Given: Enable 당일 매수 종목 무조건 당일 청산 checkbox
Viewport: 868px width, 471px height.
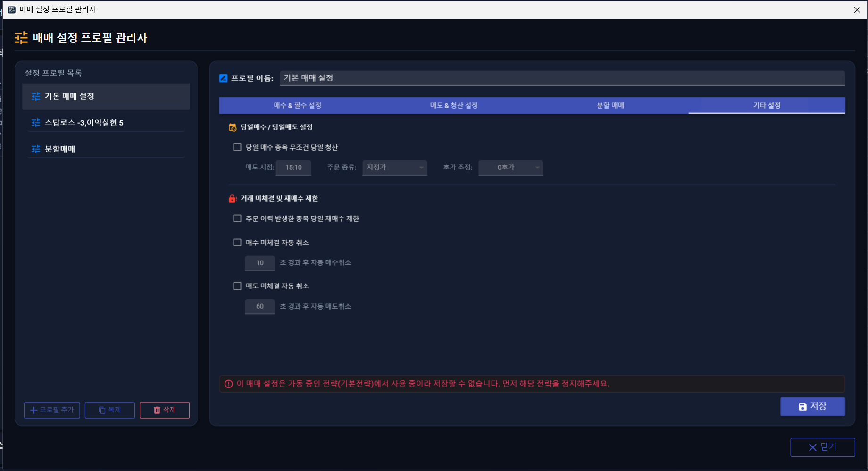Looking at the screenshot, I should pyautogui.click(x=237, y=147).
